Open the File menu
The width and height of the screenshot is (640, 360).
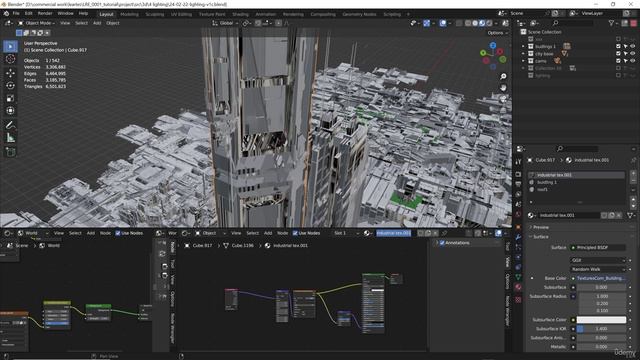(16, 13)
